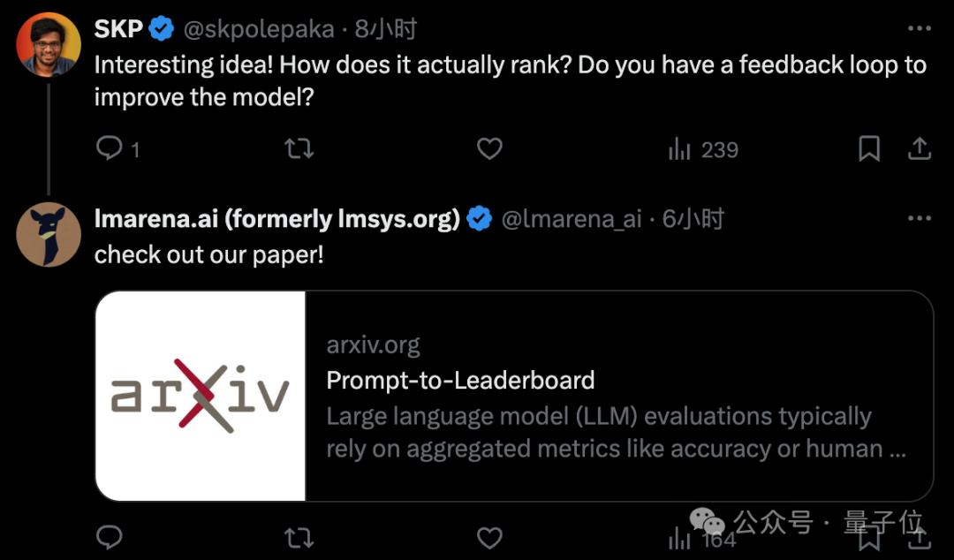This screenshot has height=560, width=954.
Task: Open SKP's profile picture
Action: (x=49, y=44)
